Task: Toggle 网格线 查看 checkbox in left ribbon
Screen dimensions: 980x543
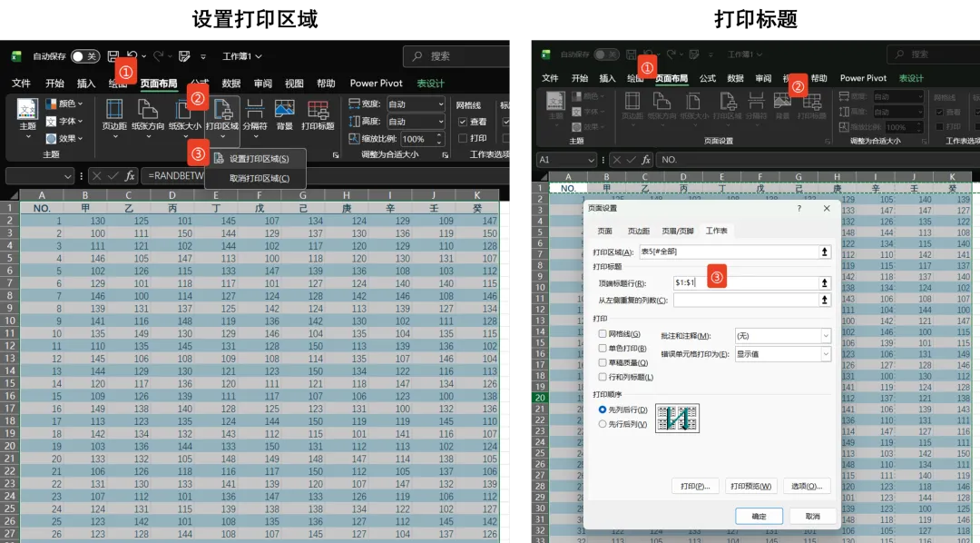Action: pyautogui.click(x=463, y=122)
